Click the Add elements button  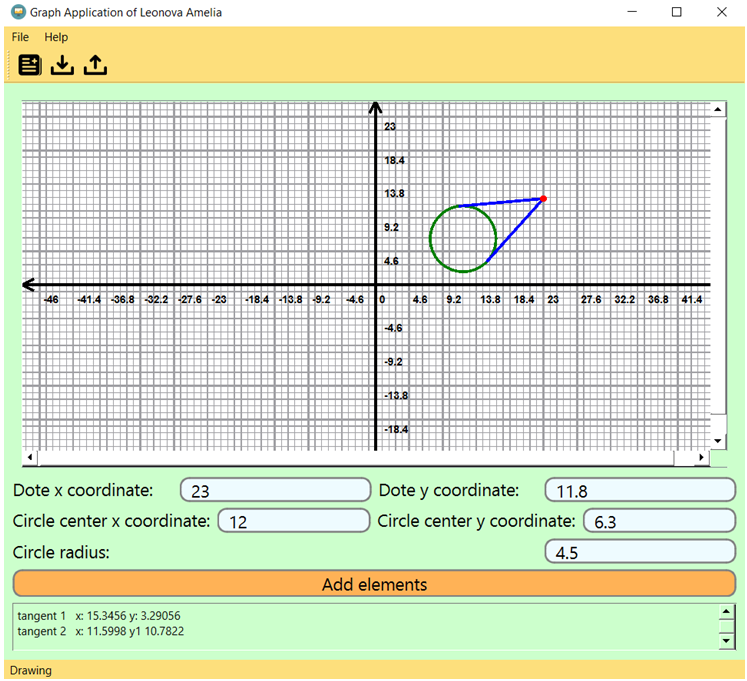click(374, 584)
